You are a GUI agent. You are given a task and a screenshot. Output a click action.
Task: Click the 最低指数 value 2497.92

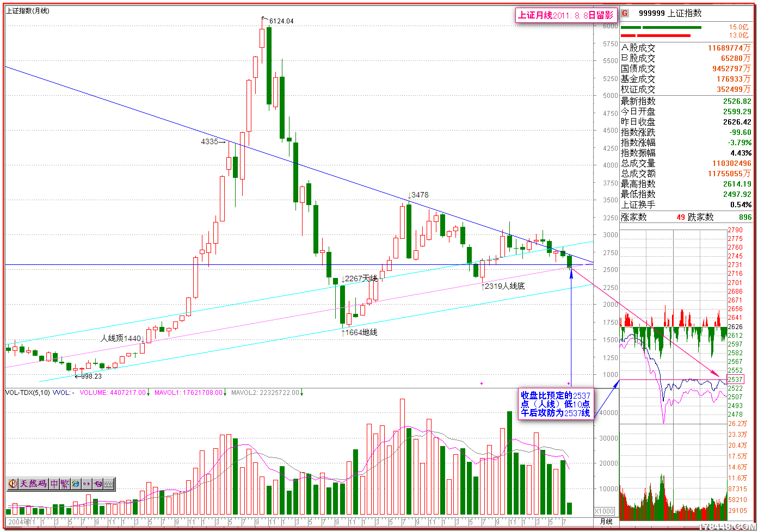[737, 194]
